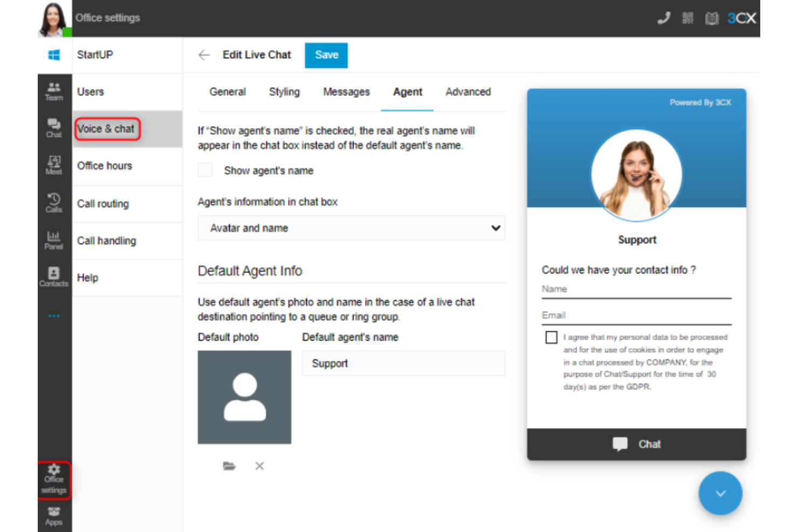Open the Meet section
Screen dimensions: 798x532
point(53,164)
